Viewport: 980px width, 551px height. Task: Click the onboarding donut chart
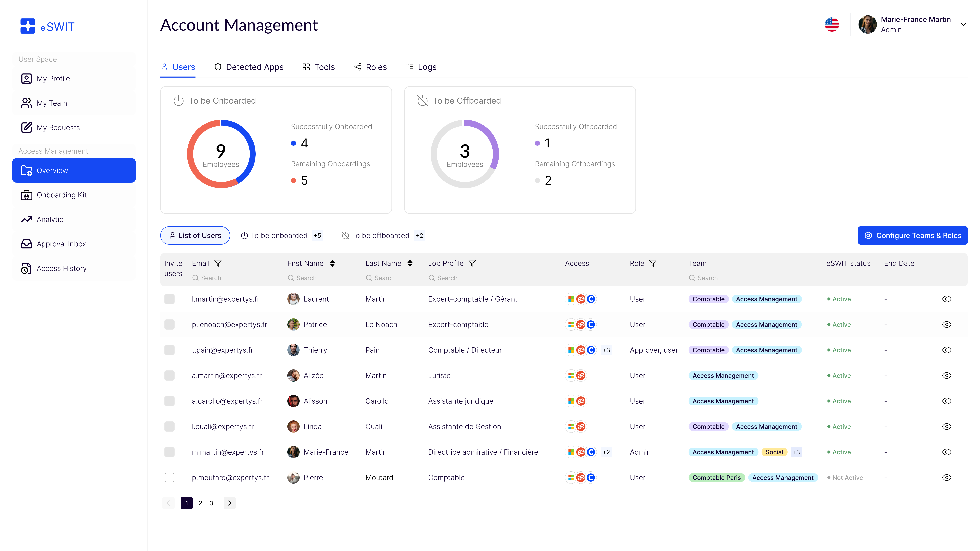point(221,154)
